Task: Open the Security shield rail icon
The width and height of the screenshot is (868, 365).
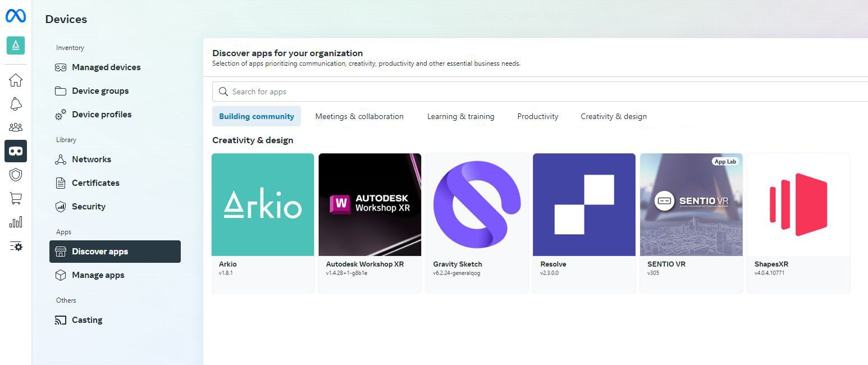Action: point(16,175)
